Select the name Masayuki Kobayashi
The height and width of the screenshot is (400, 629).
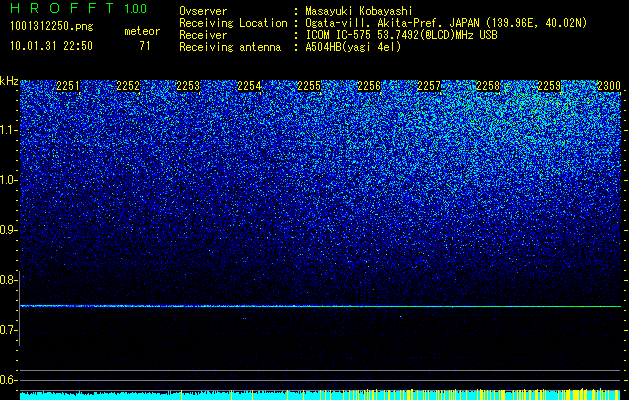pos(358,11)
